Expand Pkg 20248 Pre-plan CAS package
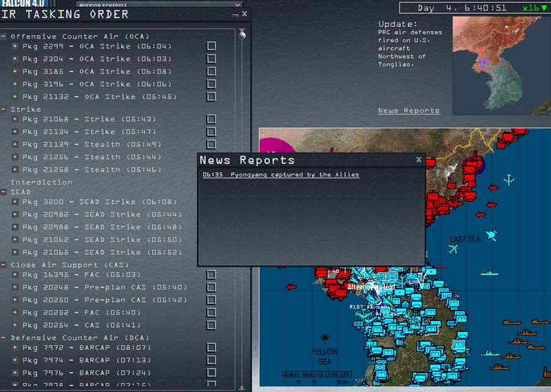Image resolution: width=551 pixels, height=392 pixels. click(x=14, y=287)
